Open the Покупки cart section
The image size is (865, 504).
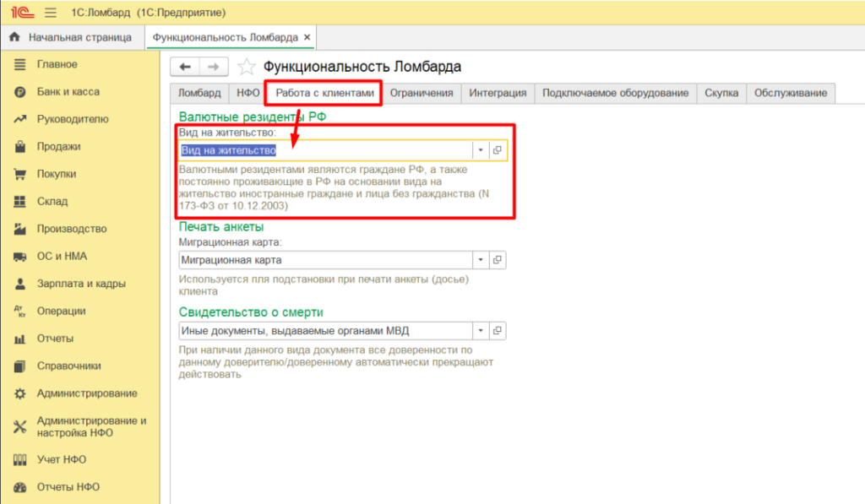[x=20, y=174]
